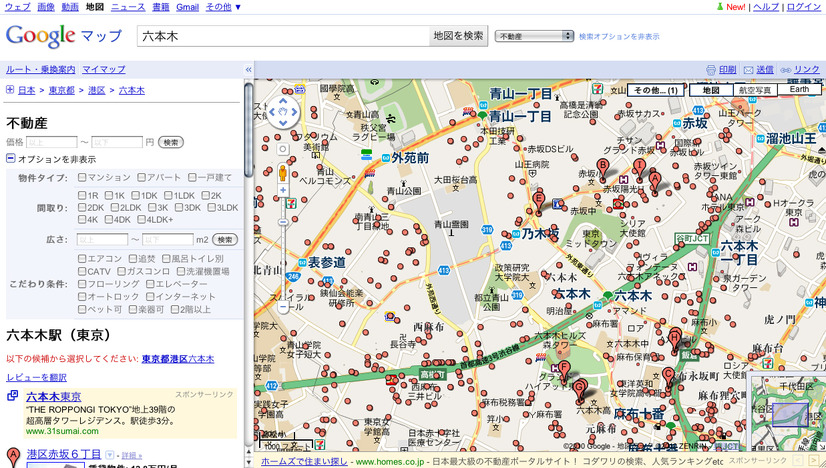
Task: Tick the 1R layout checkbox
Action: coord(82,195)
